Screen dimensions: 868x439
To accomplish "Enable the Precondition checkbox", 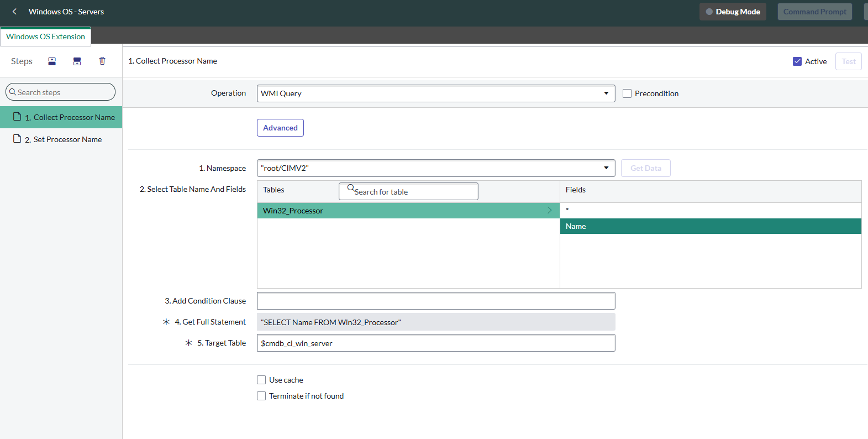I will coord(627,93).
